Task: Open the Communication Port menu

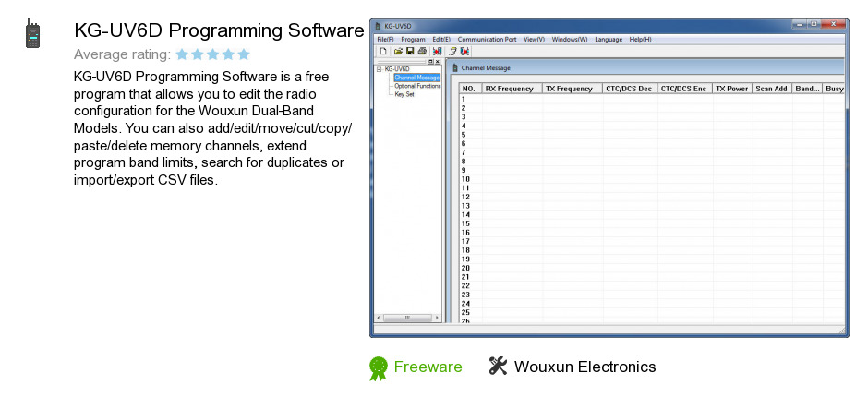Action: click(487, 40)
